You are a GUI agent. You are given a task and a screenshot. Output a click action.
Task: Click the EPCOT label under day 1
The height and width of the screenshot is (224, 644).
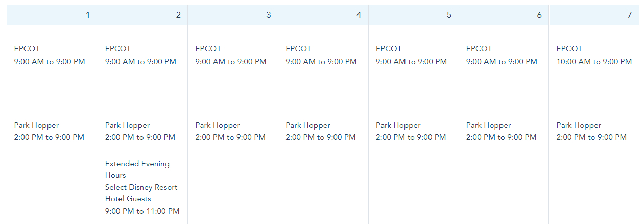click(27, 49)
